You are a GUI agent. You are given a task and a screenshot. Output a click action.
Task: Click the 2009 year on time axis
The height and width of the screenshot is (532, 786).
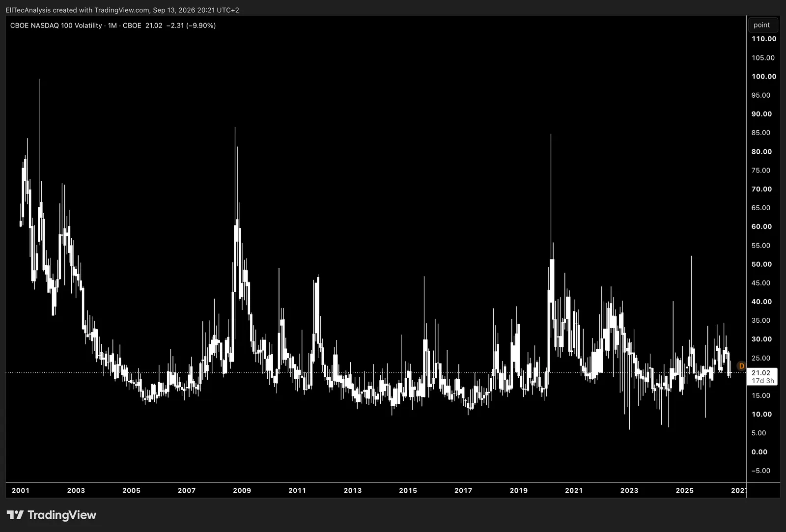[x=242, y=490]
